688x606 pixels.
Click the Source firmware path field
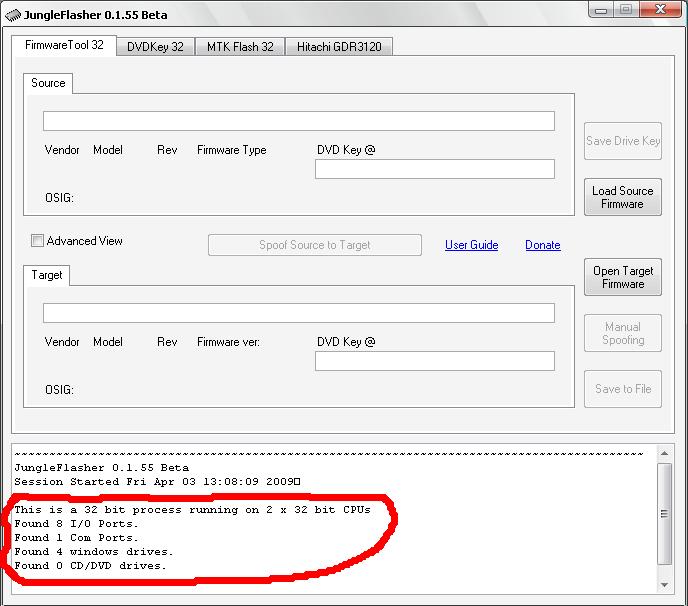point(299,121)
